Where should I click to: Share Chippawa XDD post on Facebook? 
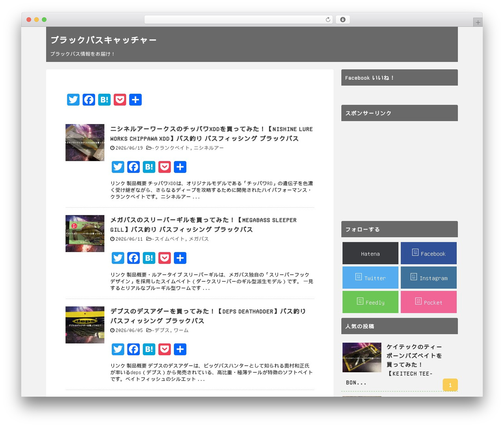click(x=133, y=167)
